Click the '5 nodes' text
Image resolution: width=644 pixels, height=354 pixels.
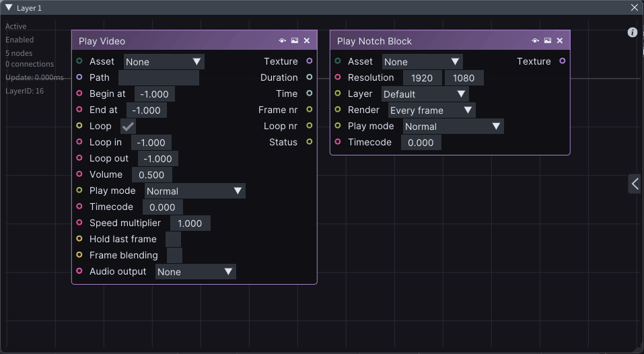[x=19, y=53]
